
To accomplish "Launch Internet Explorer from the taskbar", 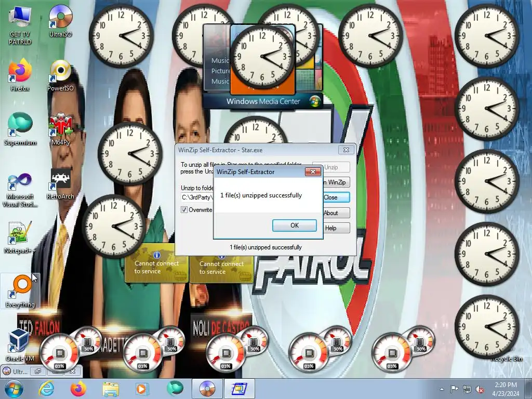I will coord(46,389).
